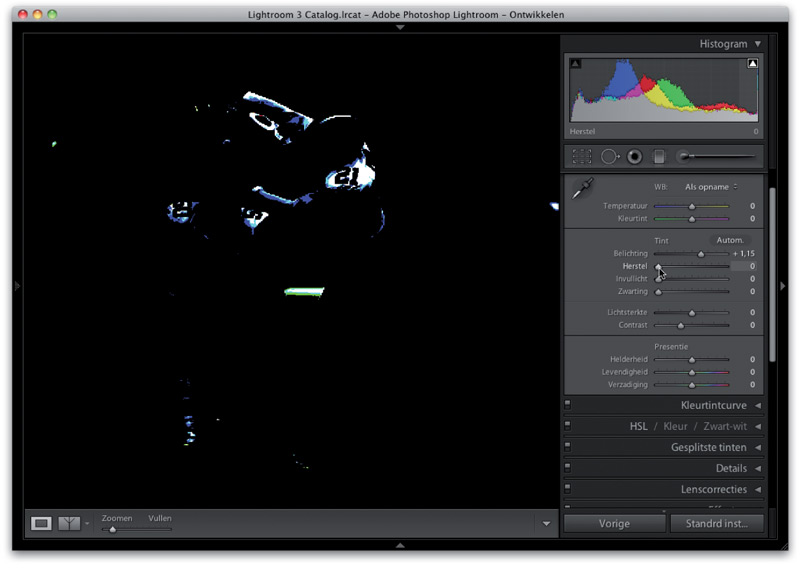Click the Herstel value field
The width and height of the screenshot is (800, 569).
point(744,266)
